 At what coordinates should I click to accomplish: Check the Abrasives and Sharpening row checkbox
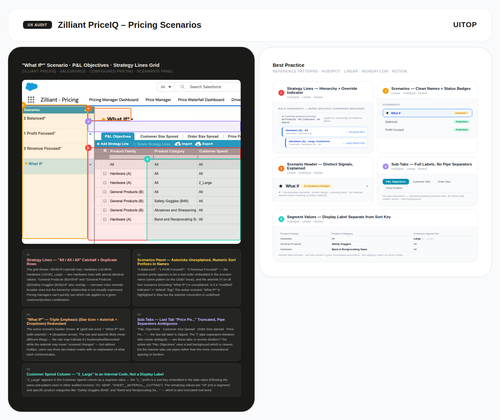coord(105,210)
